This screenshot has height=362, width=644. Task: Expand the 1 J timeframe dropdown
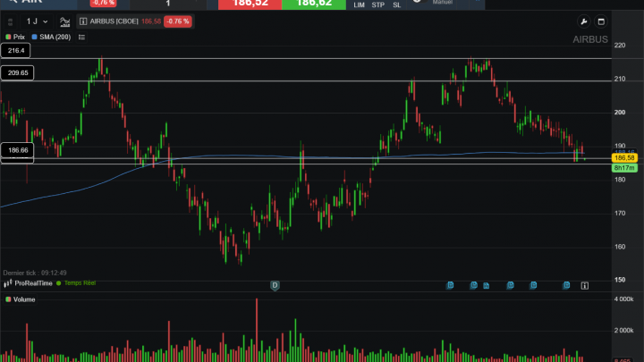pos(37,21)
